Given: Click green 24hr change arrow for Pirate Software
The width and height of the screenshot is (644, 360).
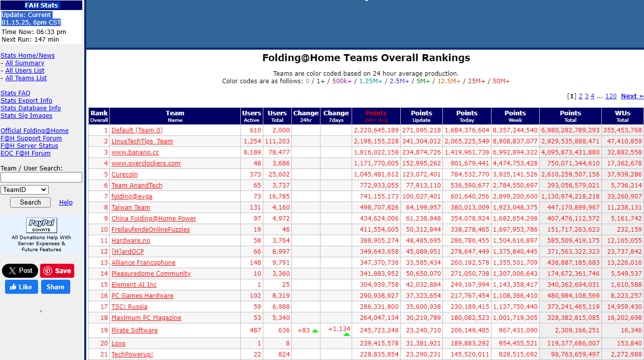Looking at the screenshot, I should pyautogui.click(x=315, y=331).
